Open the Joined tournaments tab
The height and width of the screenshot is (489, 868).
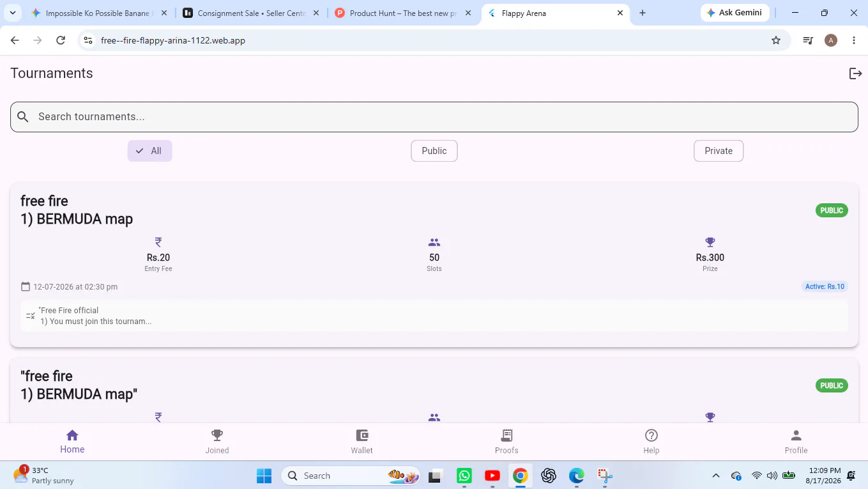217,442
